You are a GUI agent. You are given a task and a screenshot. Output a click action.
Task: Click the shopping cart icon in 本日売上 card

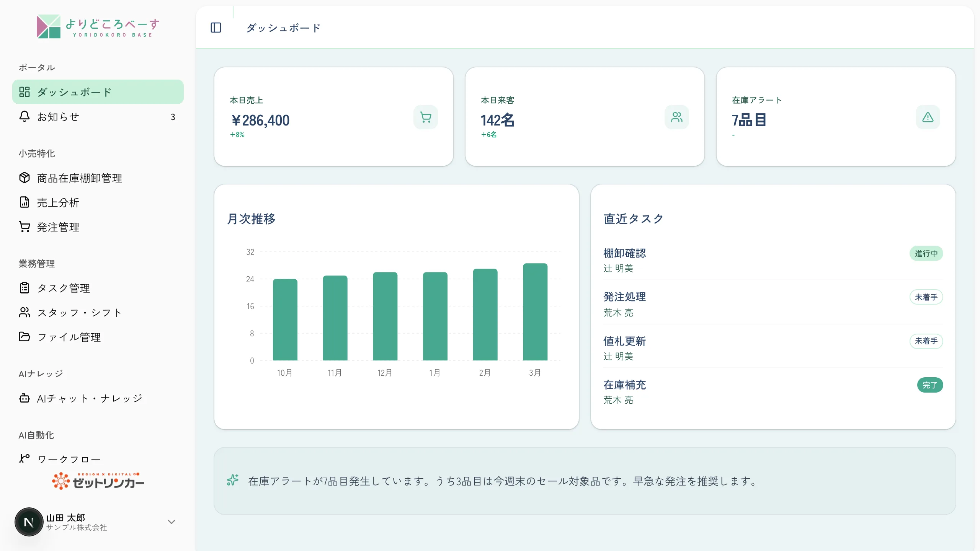click(426, 117)
